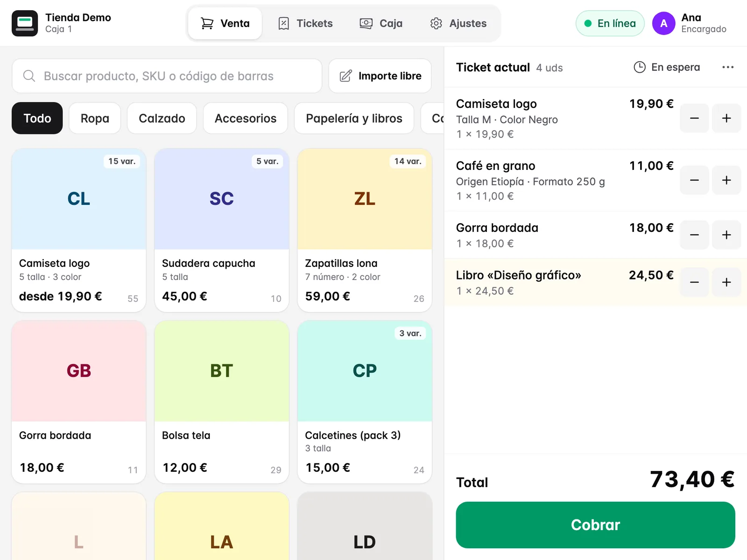Open the ticket more options menu
The width and height of the screenshot is (747, 560).
tap(727, 67)
